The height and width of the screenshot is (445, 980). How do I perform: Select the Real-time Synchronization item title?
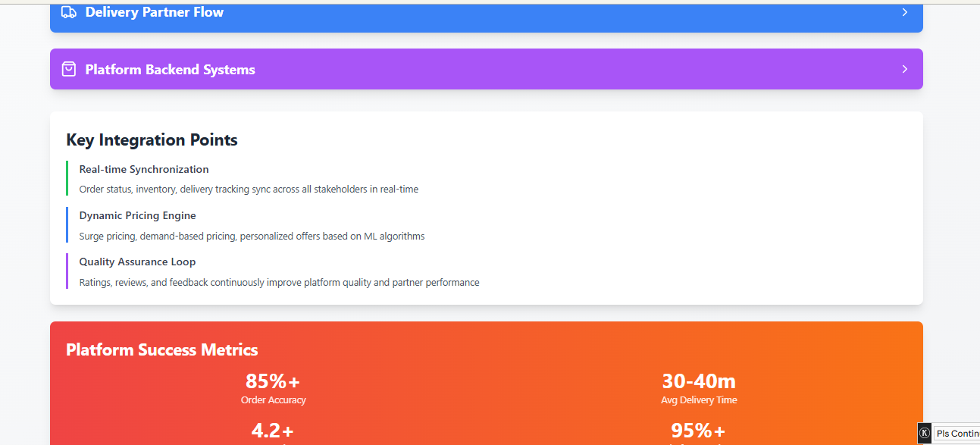[144, 169]
